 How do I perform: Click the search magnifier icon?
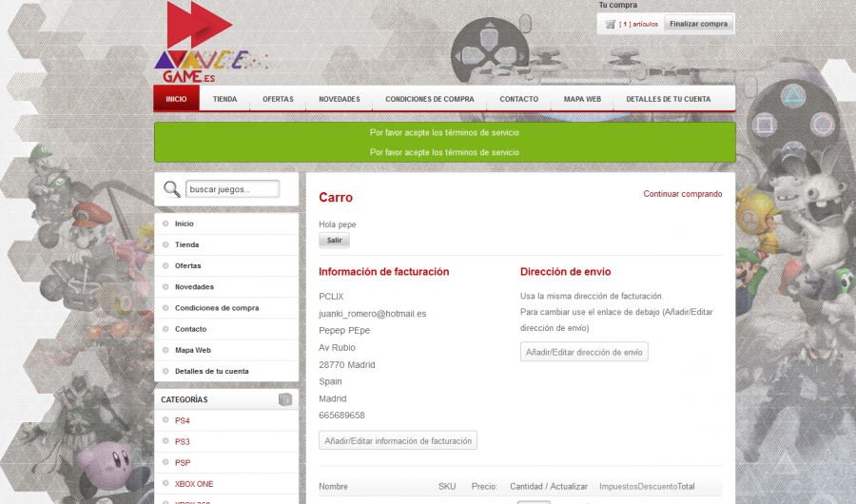tap(172, 189)
